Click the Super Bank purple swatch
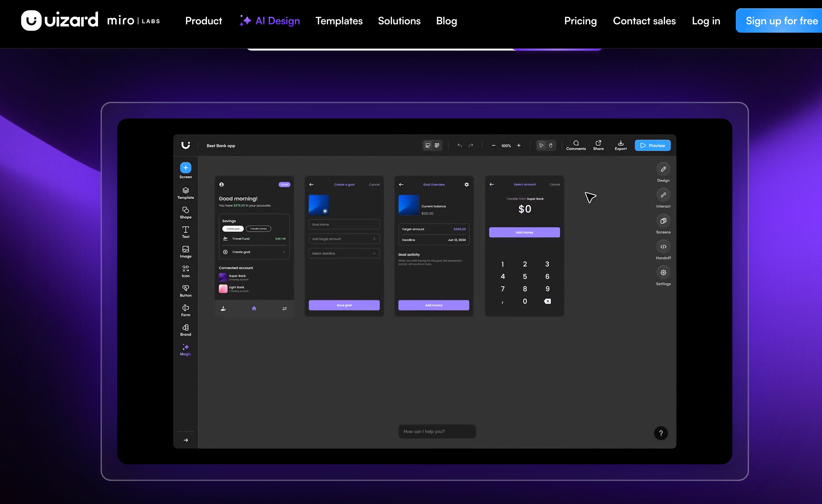This screenshot has width=822, height=504. [x=223, y=277]
